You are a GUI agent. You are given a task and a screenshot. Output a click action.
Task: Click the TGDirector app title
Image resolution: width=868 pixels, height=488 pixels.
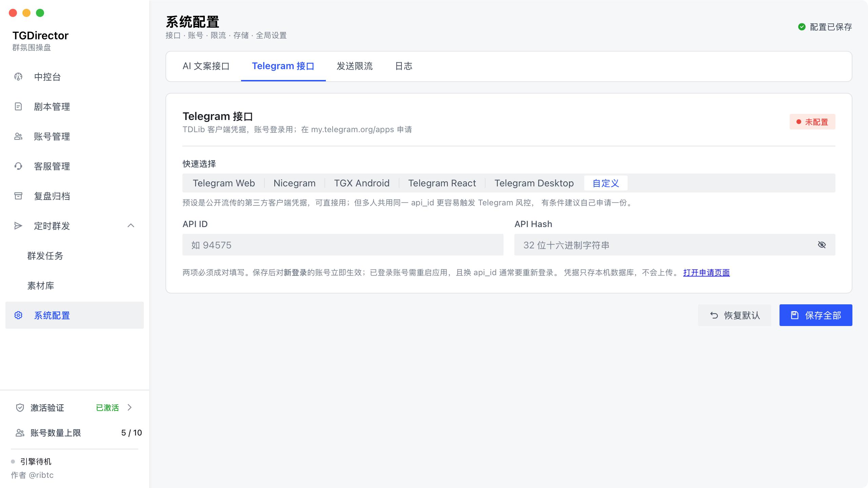[40, 36]
